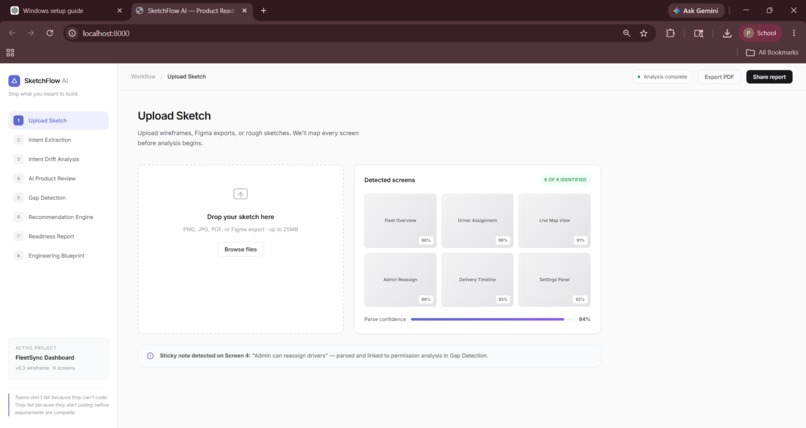Open the Fleet Overview screen thumbnail

[400, 221]
